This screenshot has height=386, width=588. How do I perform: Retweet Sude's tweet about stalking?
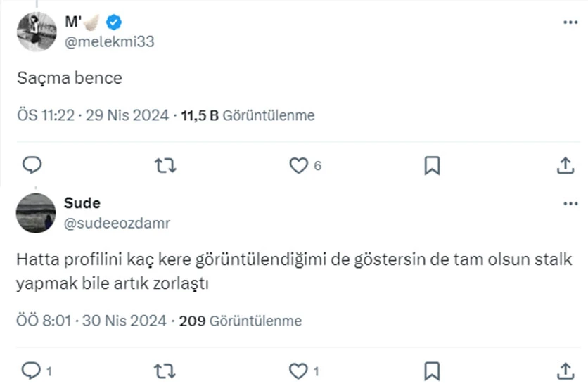click(x=165, y=370)
